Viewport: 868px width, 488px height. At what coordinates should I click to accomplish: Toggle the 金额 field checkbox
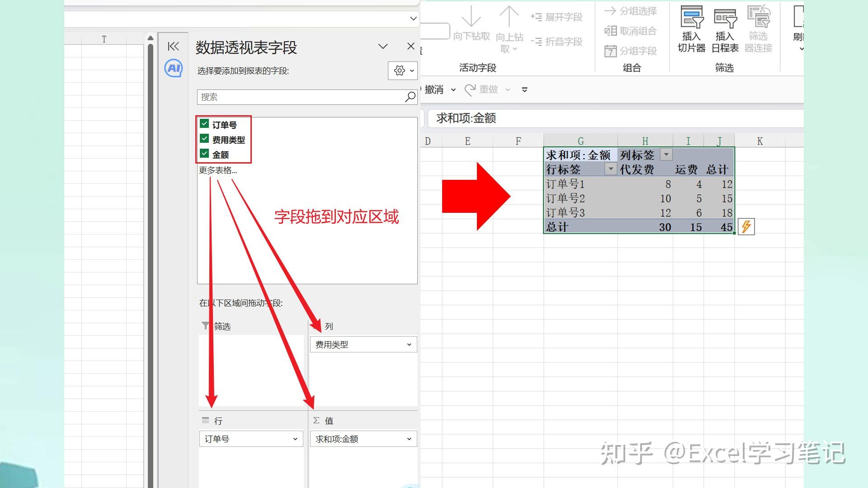point(204,154)
